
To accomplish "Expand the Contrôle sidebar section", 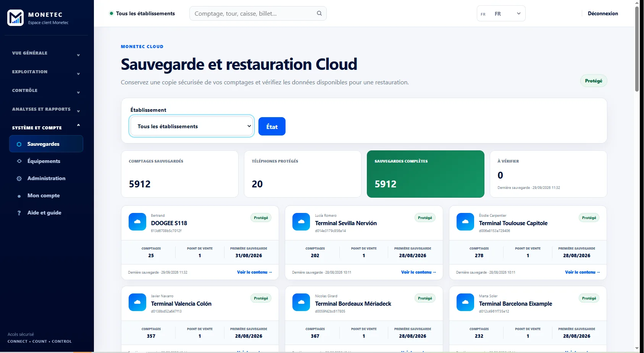I will (x=47, y=90).
